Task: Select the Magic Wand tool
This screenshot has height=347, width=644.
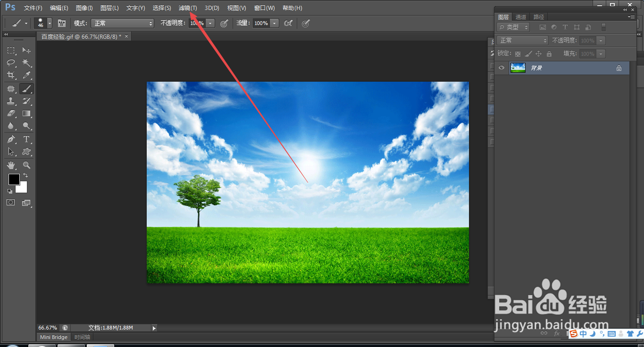Action: coord(26,63)
